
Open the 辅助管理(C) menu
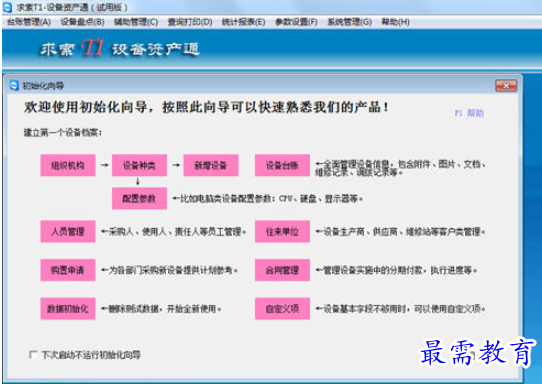click(x=136, y=22)
